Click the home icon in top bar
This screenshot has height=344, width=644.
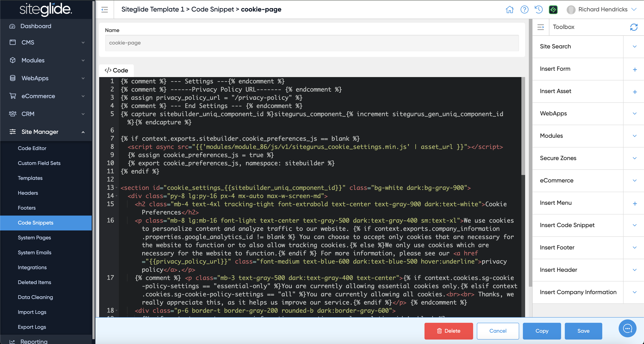click(509, 9)
